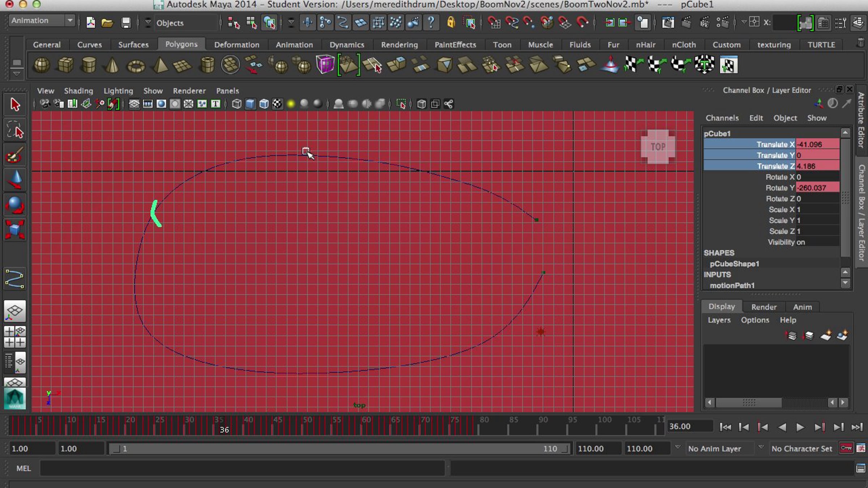Click the polygon sphere shelf icon
Screen dimensions: 868x488
[41, 65]
